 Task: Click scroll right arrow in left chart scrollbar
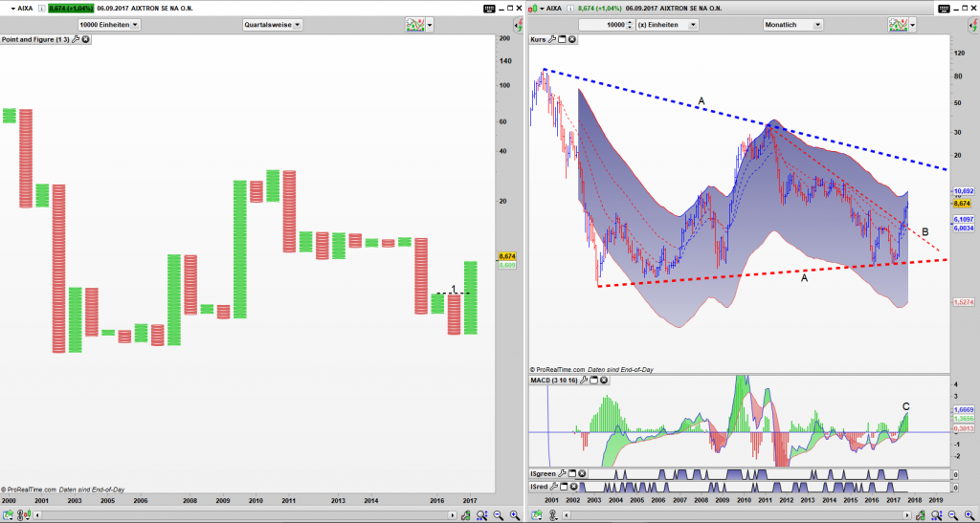tap(453, 515)
